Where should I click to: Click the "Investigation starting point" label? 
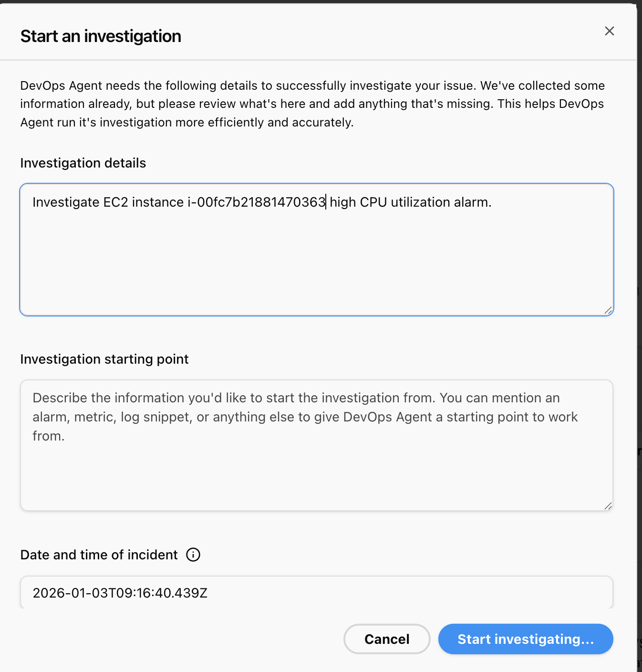coord(104,359)
